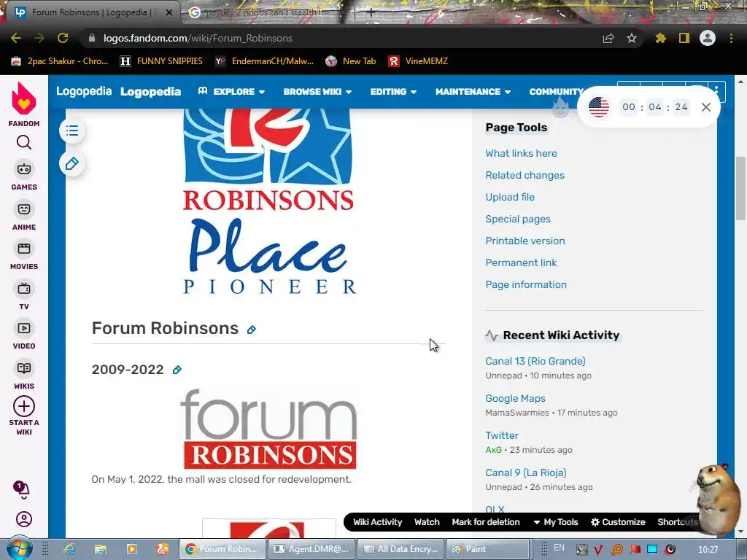Open Related changes link
The width and height of the screenshot is (747, 560).
525,175
